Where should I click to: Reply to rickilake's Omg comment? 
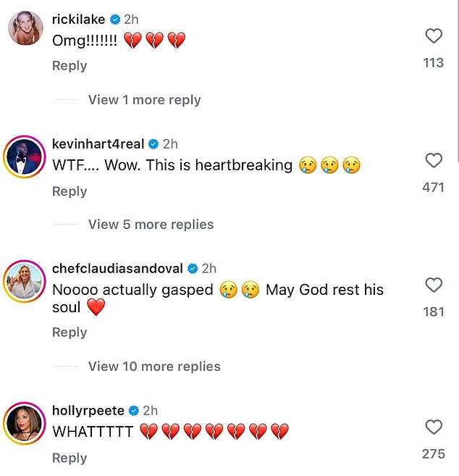[x=70, y=66]
